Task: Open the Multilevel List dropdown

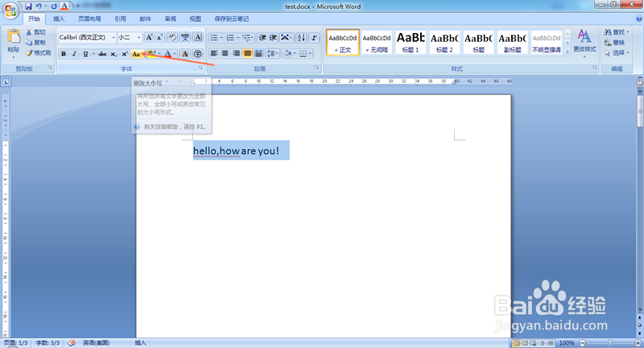Action: click(x=254, y=38)
